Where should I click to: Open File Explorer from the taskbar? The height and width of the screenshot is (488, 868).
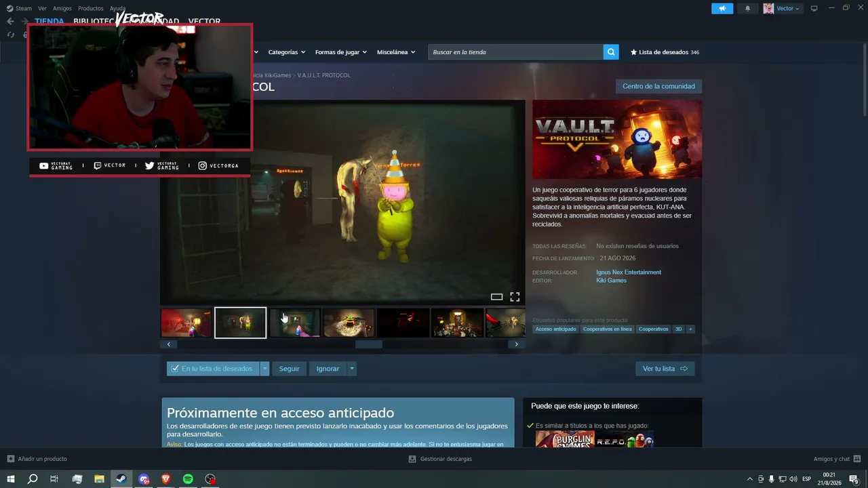tap(99, 479)
